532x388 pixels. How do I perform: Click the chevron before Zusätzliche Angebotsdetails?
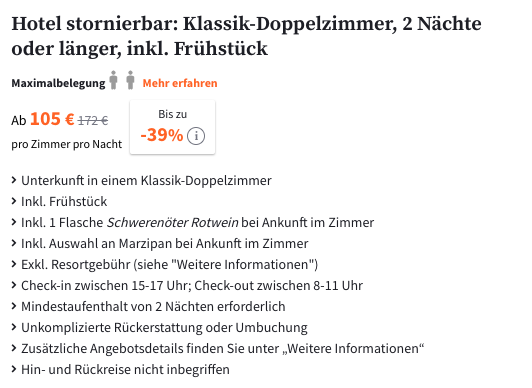[14, 348]
